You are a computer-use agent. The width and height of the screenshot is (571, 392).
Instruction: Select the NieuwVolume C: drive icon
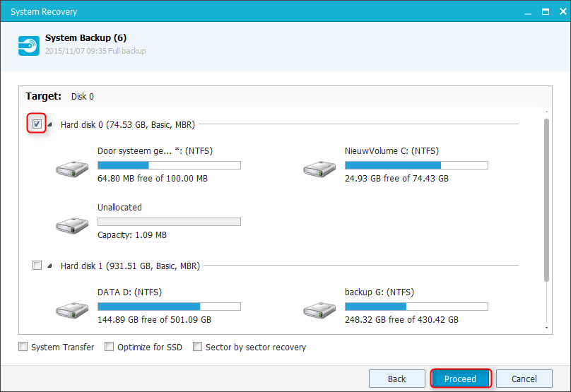(x=319, y=169)
